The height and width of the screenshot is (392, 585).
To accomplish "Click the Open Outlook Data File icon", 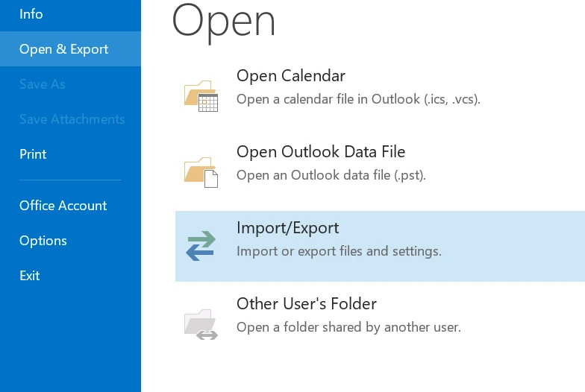I will click(x=201, y=172).
